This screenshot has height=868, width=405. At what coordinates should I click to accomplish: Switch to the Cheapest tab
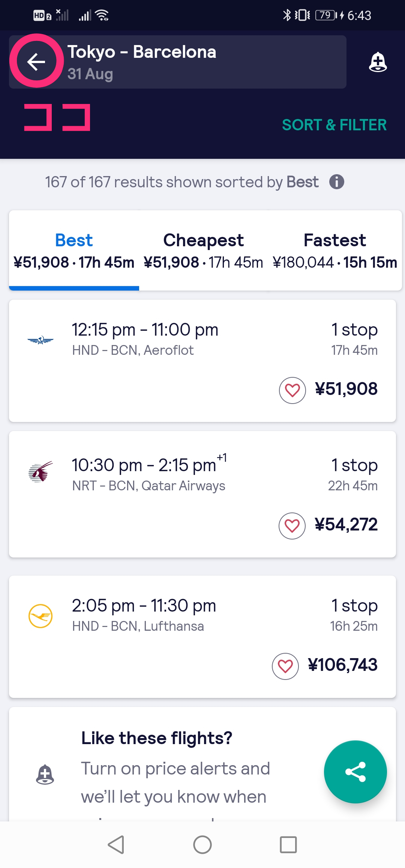(203, 250)
